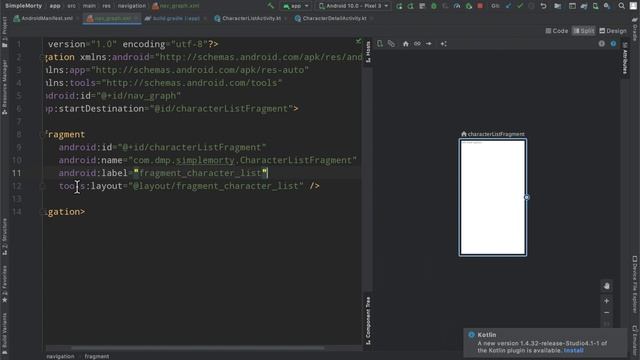Screen dimensions: 640x360
Task: Open the CharacterListActivity.kt tab
Action: point(247,18)
